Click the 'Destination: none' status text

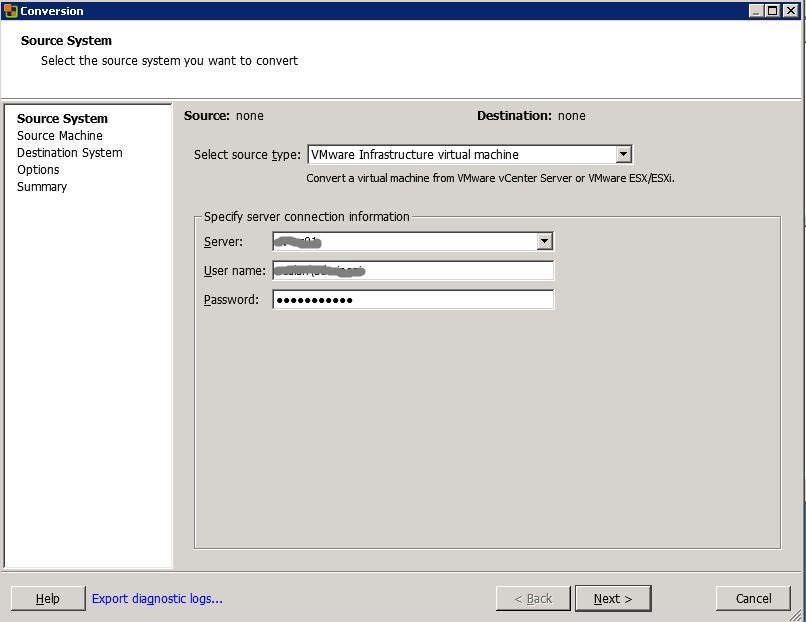tap(531, 116)
